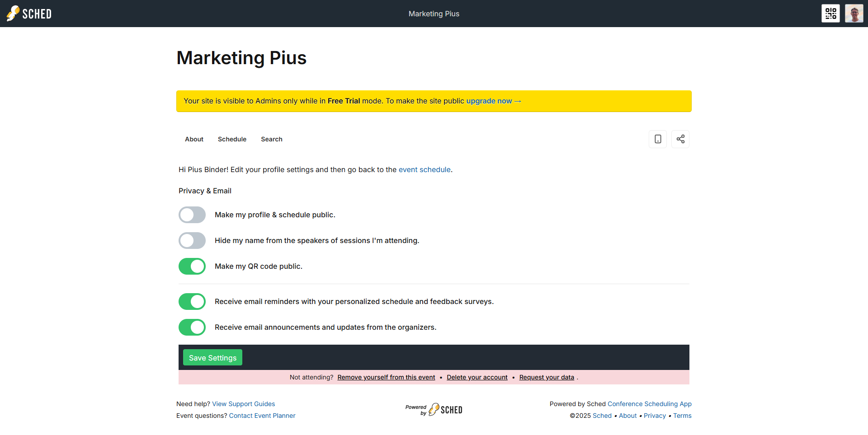Click the share icon button
Viewport: 868px width, 435px height.
pyautogui.click(x=680, y=139)
